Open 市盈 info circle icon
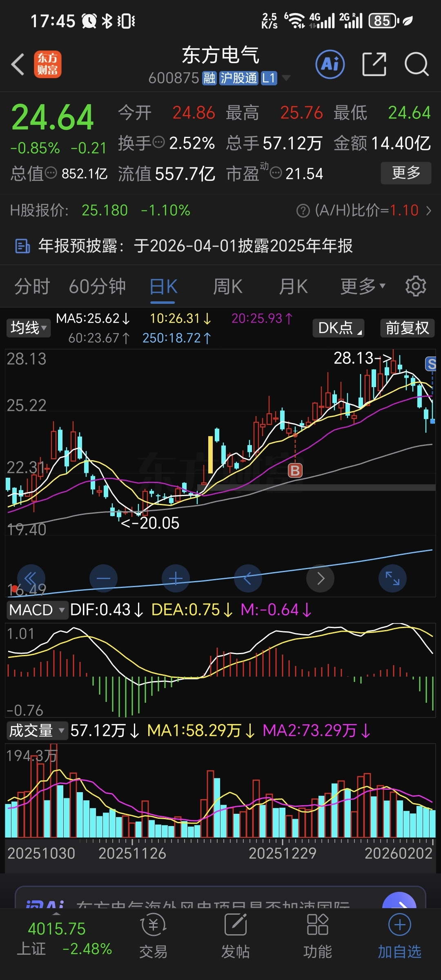 pyautogui.click(x=276, y=173)
